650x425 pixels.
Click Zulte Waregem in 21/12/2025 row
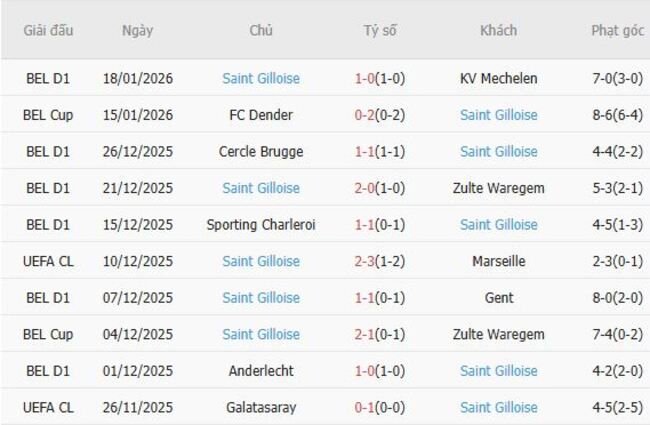(x=498, y=188)
